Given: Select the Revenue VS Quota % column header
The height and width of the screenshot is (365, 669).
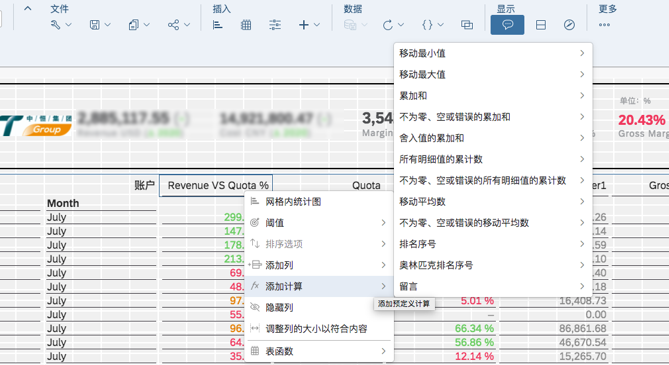Looking at the screenshot, I should tap(216, 186).
